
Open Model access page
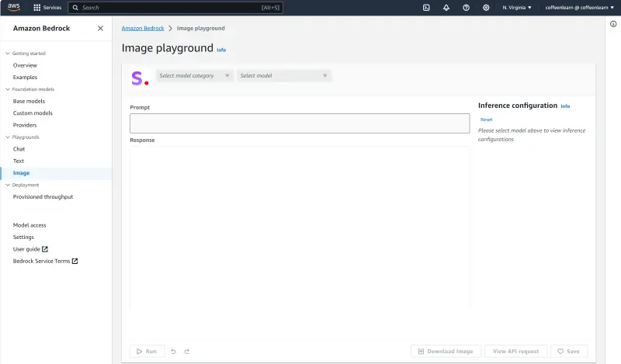point(29,225)
